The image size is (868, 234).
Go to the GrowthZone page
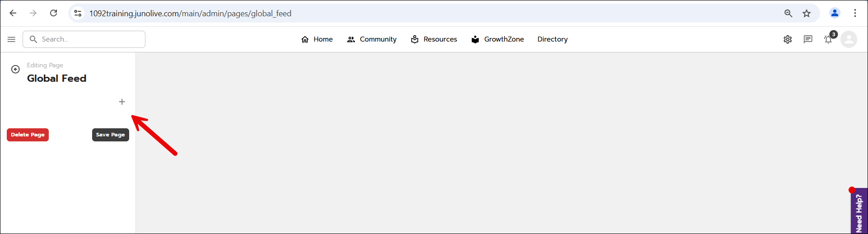click(498, 39)
